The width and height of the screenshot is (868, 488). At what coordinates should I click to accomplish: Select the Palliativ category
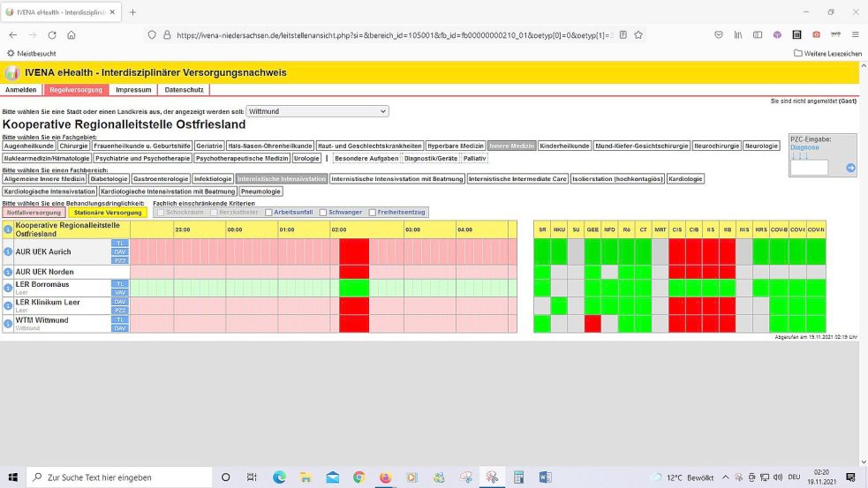[474, 158]
